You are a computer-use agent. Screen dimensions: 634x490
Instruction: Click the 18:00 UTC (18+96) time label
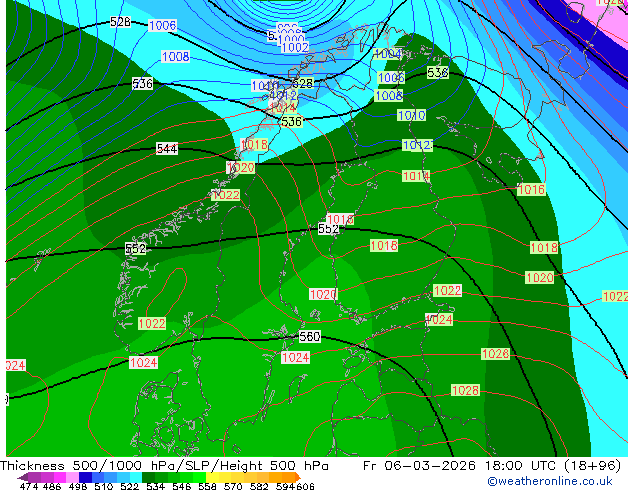click(553, 466)
